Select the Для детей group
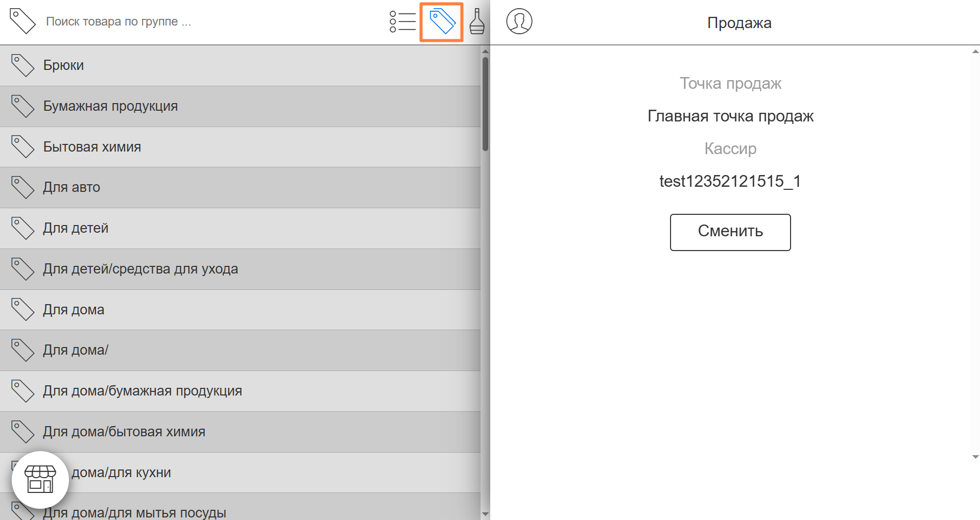Image resolution: width=980 pixels, height=520 pixels. click(x=240, y=228)
